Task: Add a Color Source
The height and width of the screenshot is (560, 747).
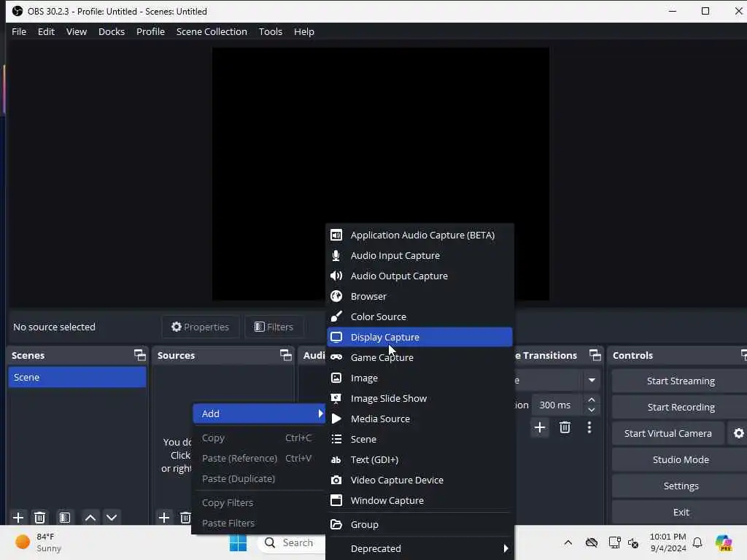Action: coord(419,316)
